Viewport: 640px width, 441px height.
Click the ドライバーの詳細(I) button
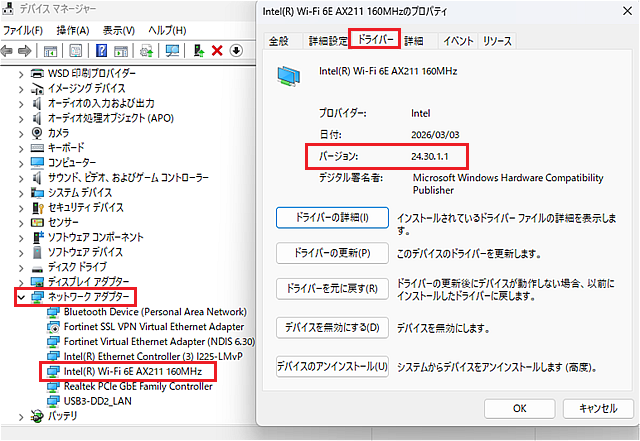tap(332, 218)
